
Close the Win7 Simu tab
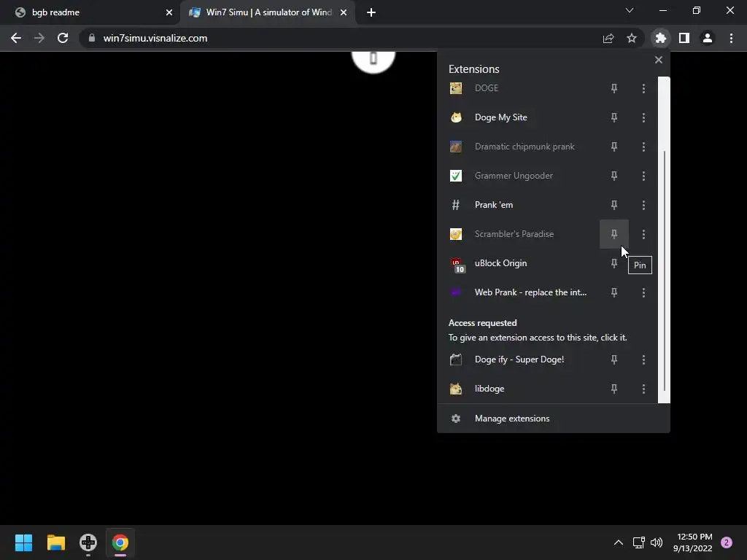coord(344,12)
